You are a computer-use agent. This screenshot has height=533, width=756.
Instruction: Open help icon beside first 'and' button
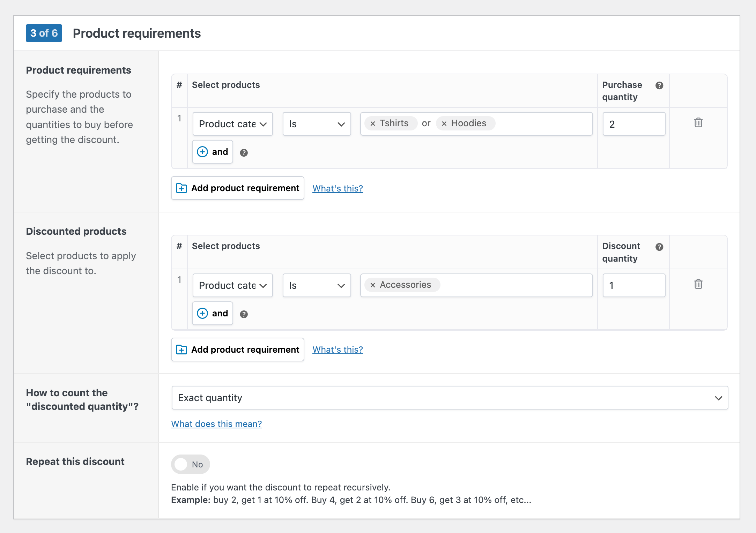pyautogui.click(x=244, y=153)
